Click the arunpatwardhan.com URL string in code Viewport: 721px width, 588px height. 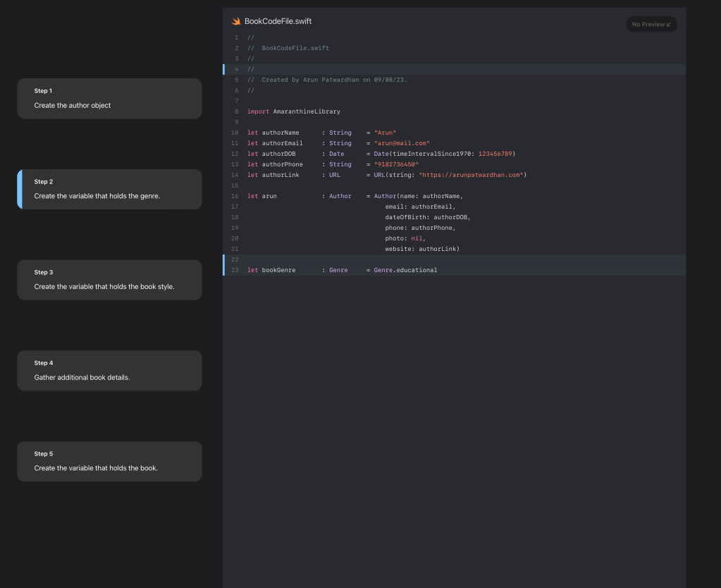coord(471,175)
